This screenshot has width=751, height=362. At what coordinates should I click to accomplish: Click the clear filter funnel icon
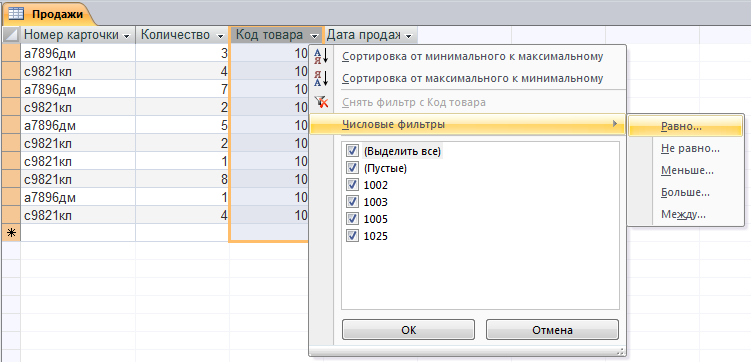pos(321,102)
